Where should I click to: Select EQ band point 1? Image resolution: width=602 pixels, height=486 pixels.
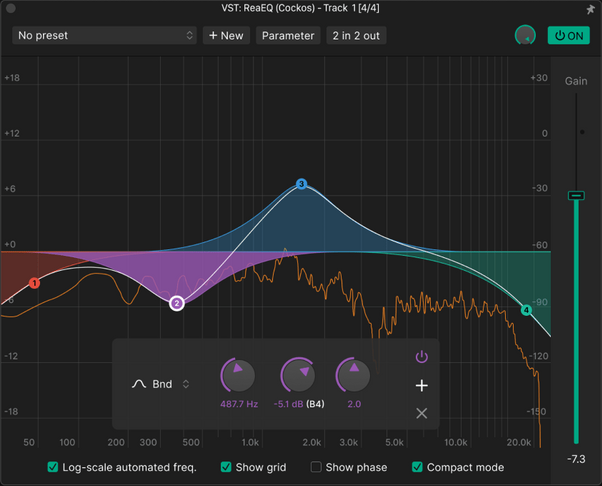pyautogui.click(x=34, y=283)
